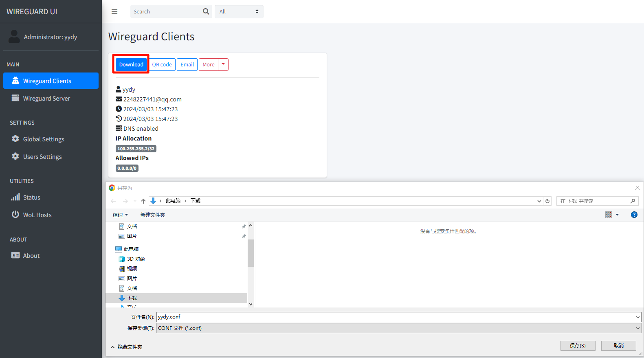Open the All filter dropdown

[x=239, y=11]
